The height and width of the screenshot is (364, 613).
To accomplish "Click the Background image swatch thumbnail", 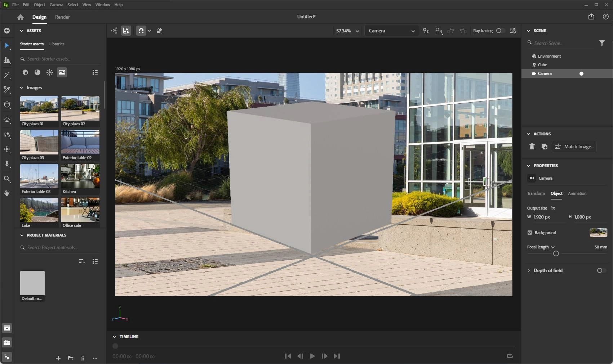I will (x=598, y=233).
